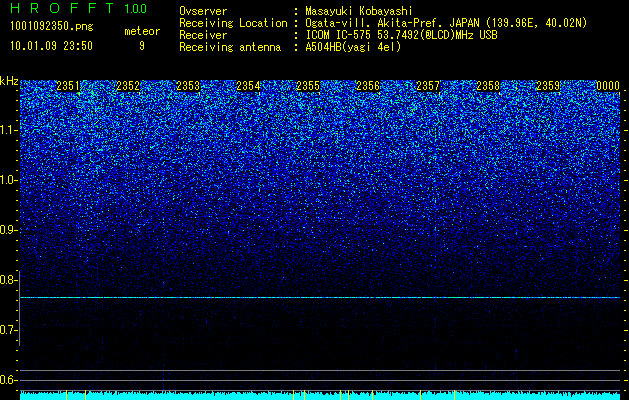The image size is (629, 400).
Task: Click the cyan carrier line near 0.77 kHz
Action: coord(320,297)
